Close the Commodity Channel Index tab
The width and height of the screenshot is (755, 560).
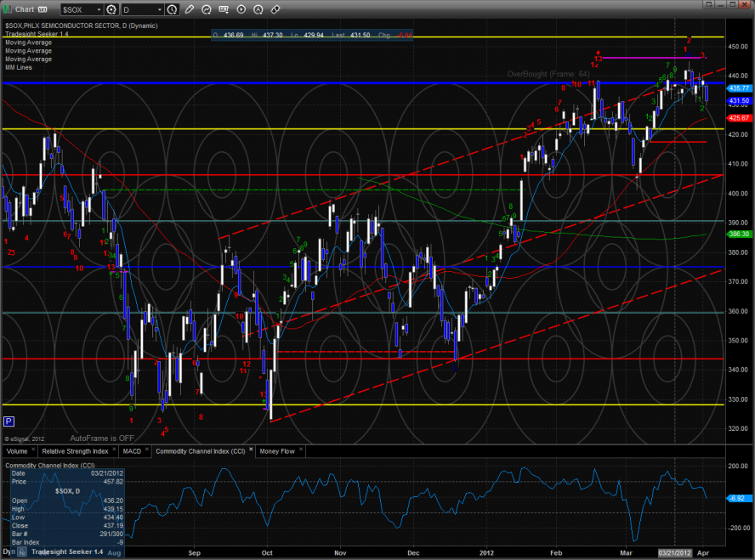tap(250, 450)
